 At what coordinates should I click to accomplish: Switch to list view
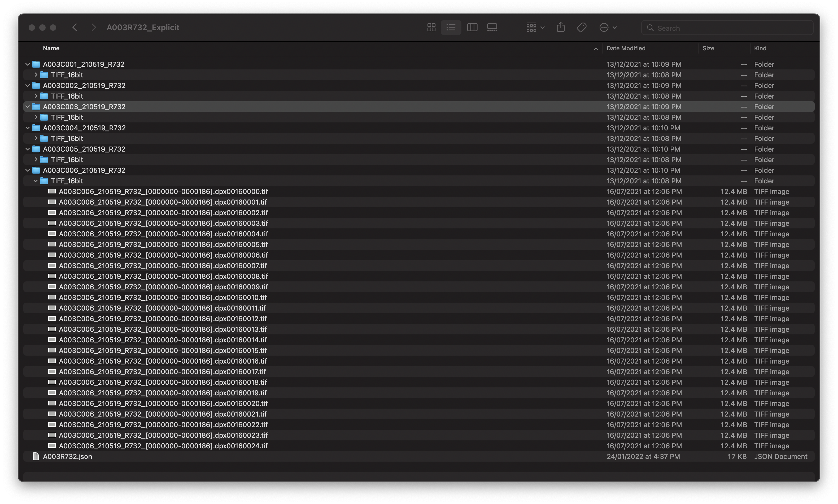tap(451, 28)
